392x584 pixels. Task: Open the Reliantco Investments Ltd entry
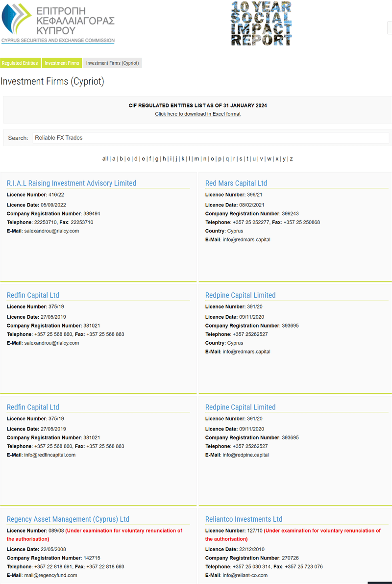click(x=244, y=519)
